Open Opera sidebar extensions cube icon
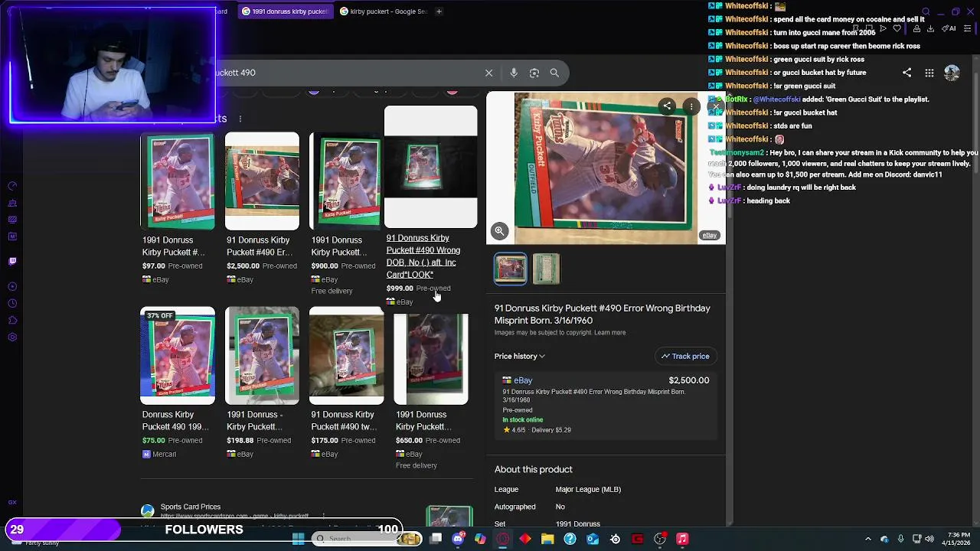The width and height of the screenshot is (980, 551). pos(12,321)
